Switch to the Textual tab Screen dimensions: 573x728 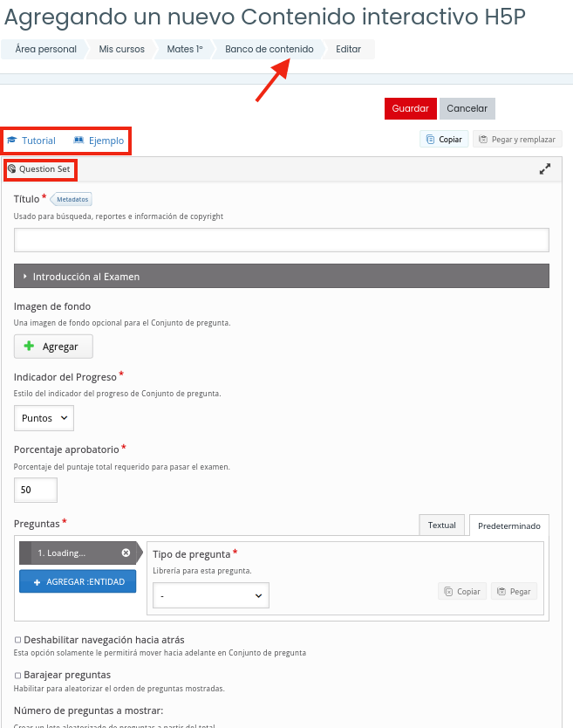441,525
